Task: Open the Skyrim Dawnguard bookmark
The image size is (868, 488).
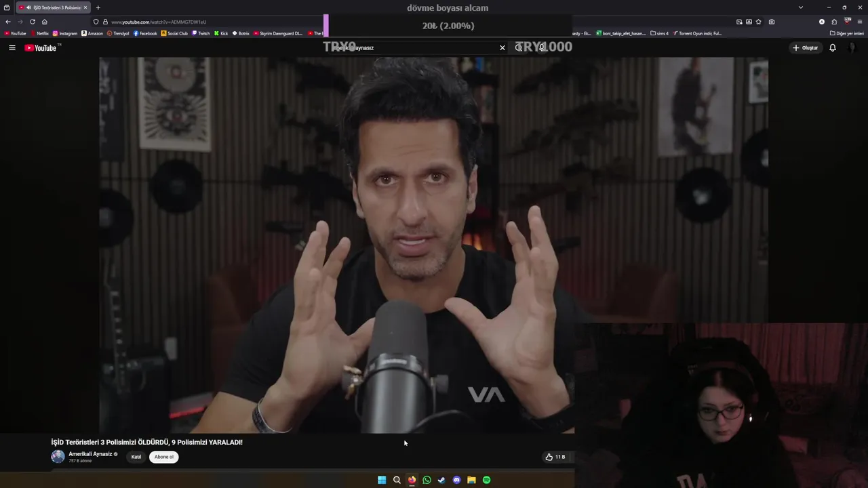Action: [x=278, y=33]
